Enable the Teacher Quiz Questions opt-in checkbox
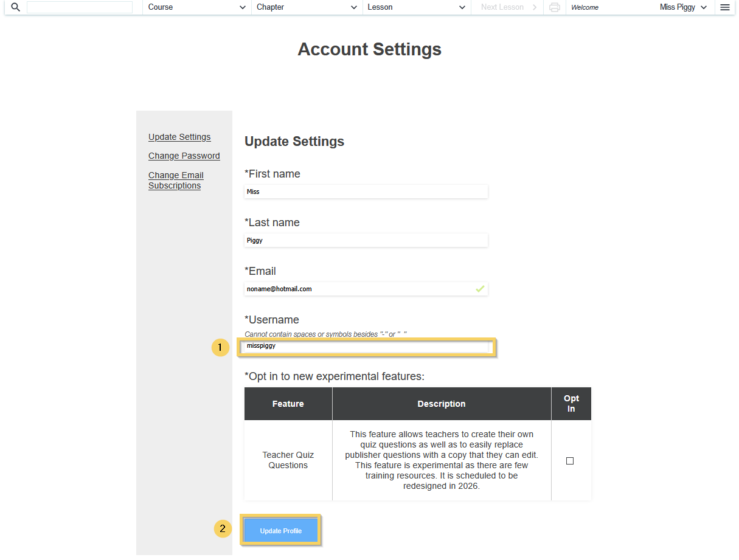 coord(570,461)
